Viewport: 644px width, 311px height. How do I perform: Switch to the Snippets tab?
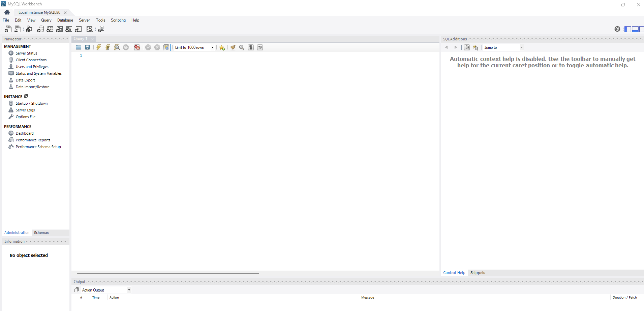coord(478,273)
